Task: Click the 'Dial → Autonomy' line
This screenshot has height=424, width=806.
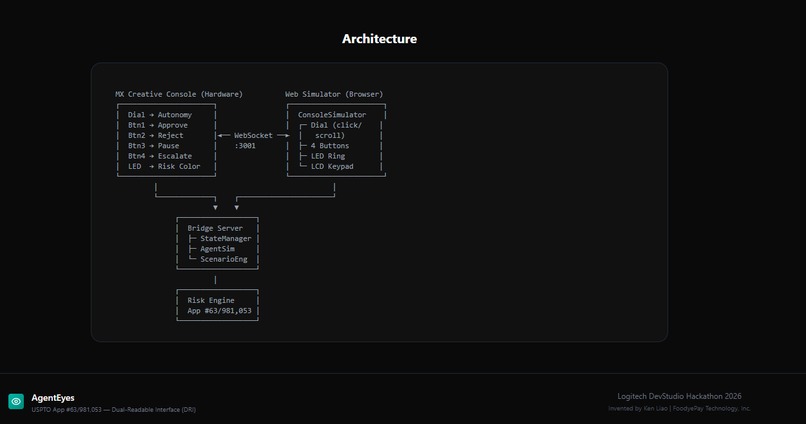Action: (x=160, y=115)
